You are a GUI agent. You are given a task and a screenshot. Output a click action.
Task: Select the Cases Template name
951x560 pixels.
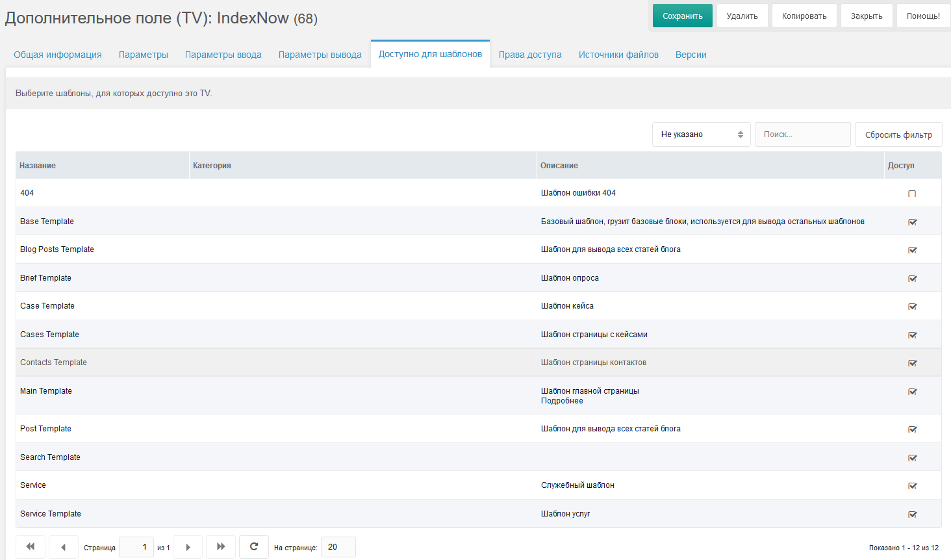click(x=49, y=335)
